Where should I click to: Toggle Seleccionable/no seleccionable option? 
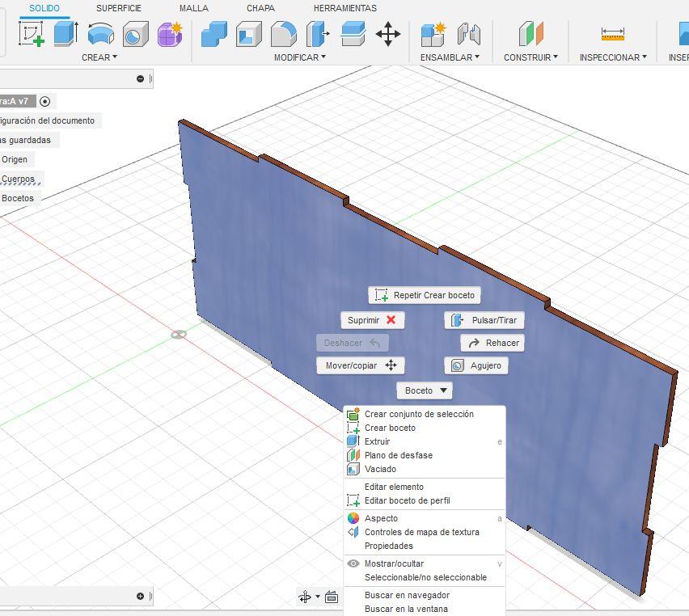(x=425, y=577)
